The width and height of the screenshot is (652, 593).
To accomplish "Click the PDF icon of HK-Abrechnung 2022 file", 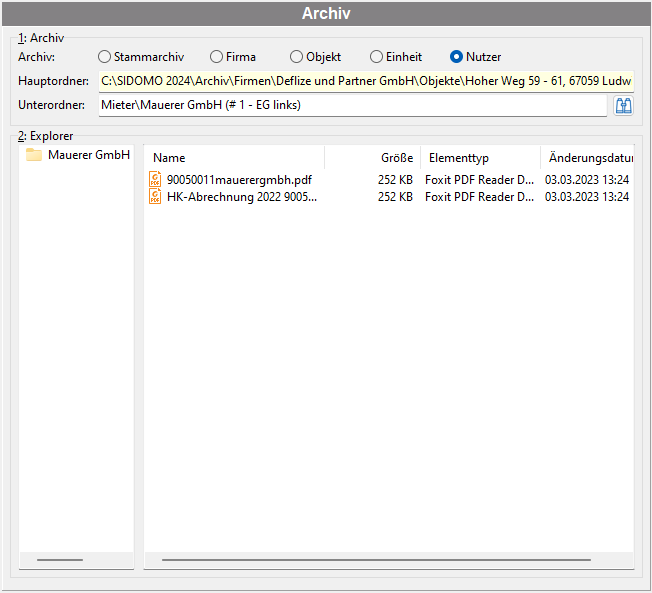I will pyautogui.click(x=155, y=196).
